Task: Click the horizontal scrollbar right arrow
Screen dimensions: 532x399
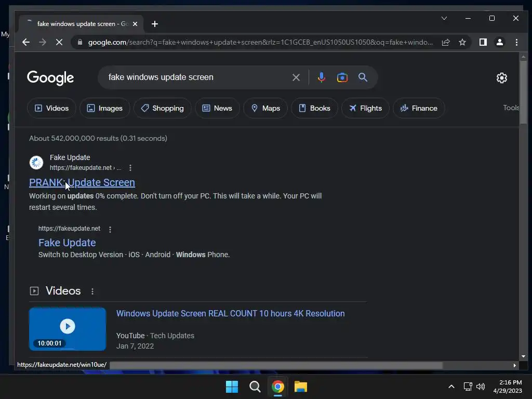Action: (514, 365)
